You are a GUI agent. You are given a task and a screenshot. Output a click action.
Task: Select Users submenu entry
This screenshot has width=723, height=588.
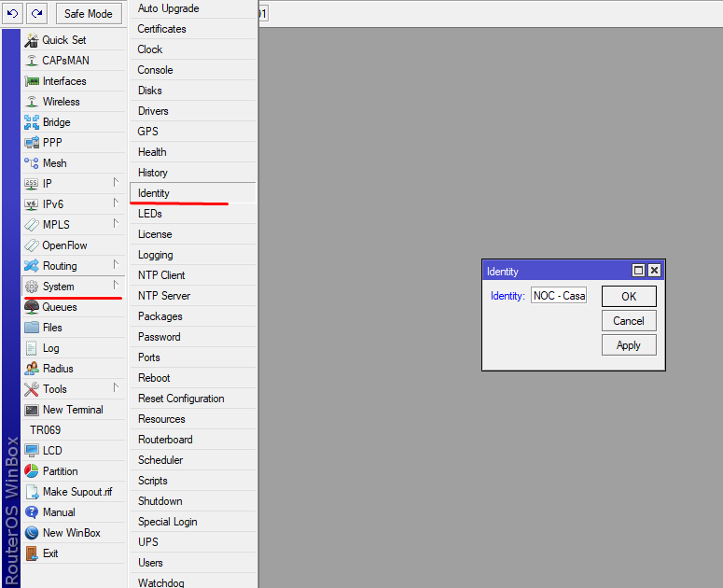[193, 563]
